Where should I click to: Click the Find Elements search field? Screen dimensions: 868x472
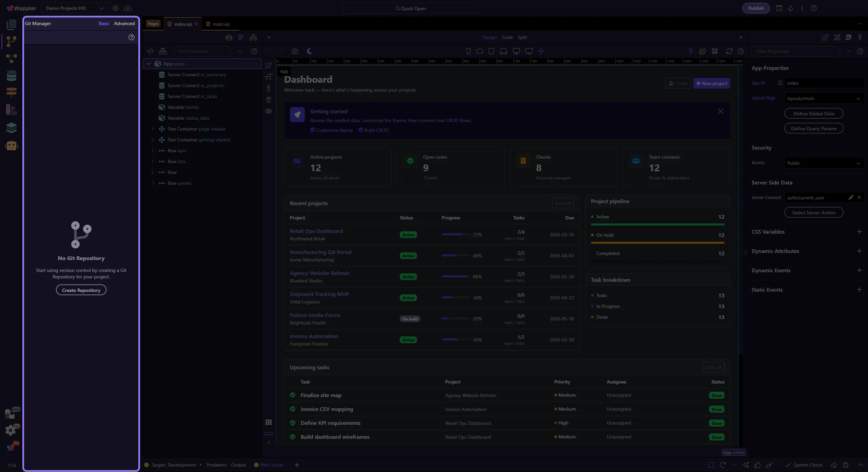click(x=202, y=51)
